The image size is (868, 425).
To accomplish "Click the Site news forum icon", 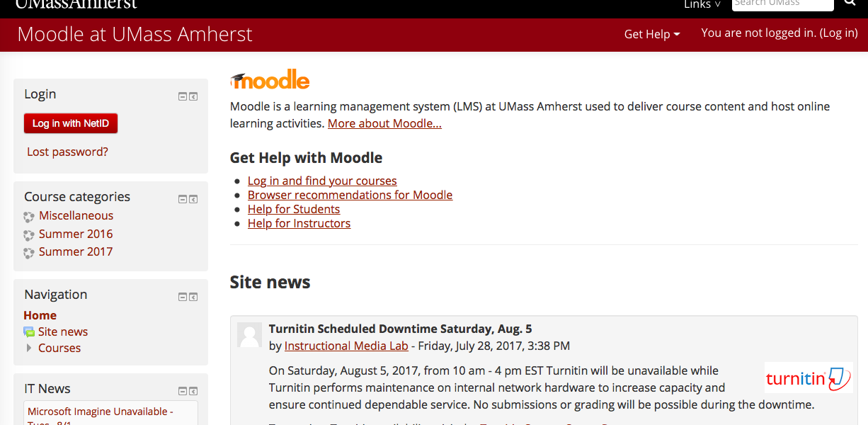I will click(x=29, y=331).
